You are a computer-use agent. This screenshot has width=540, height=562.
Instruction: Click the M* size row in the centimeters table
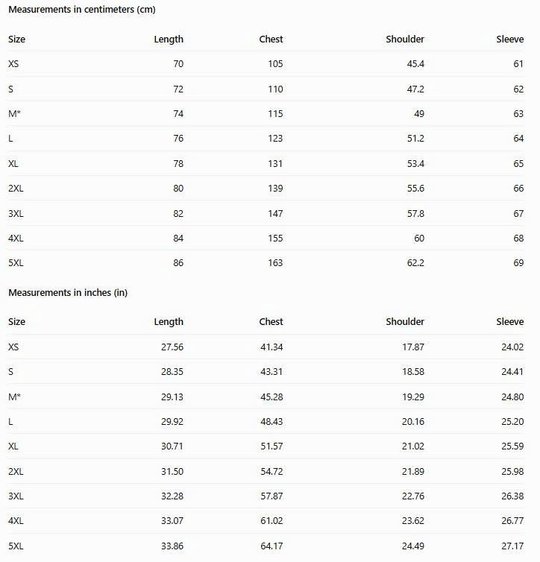pos(267,114)
